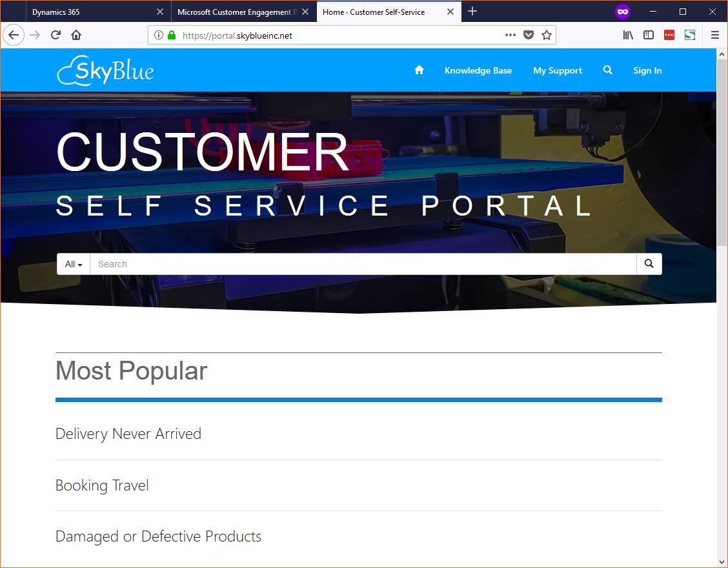Reload the page with refresh icon
The width and height of the screenshot is (728, 568).
(x=56, y=35)
